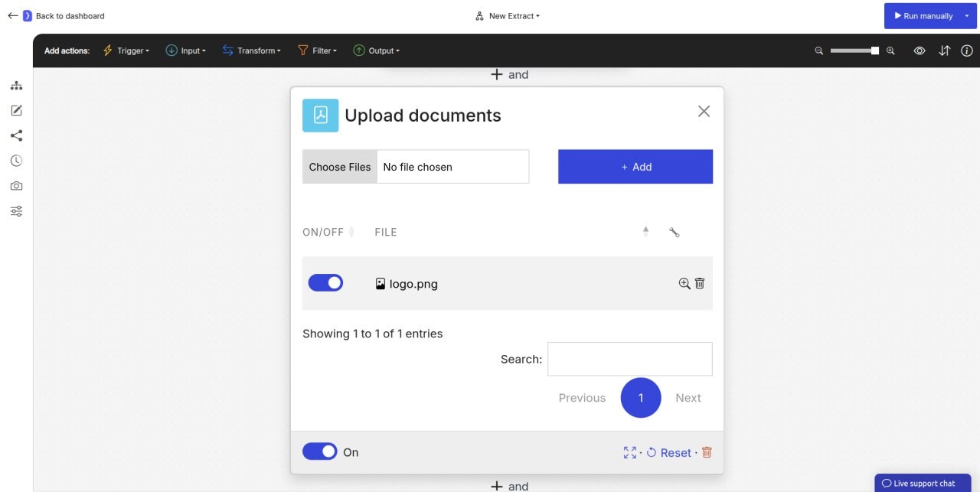Reset the Upload documents action
The height and width of the screenshot is (492, 980).
click(668, 452)
